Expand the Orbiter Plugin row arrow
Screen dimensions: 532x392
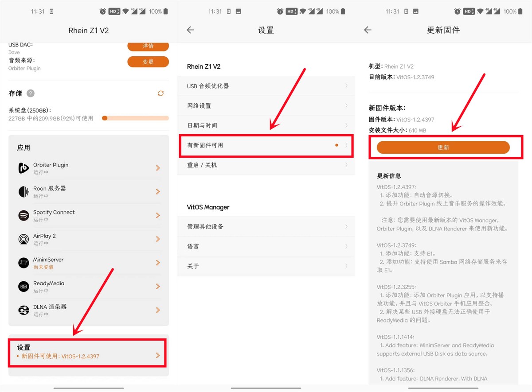click(158, 168)
